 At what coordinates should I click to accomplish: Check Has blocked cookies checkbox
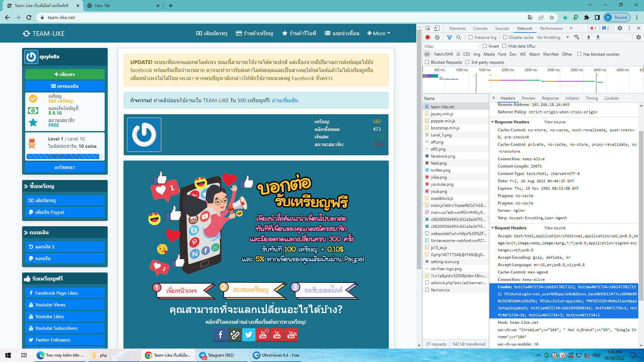click(579, 54)
